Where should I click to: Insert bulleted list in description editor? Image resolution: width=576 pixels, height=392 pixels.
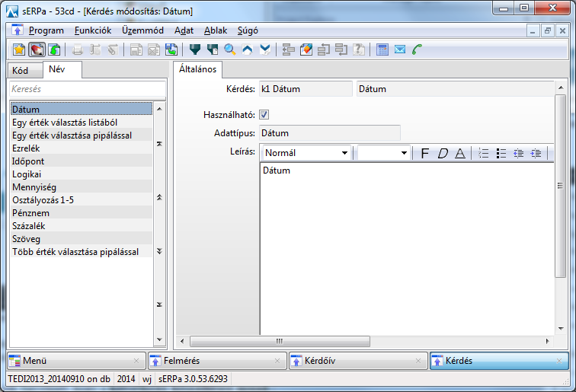(501, 154)
